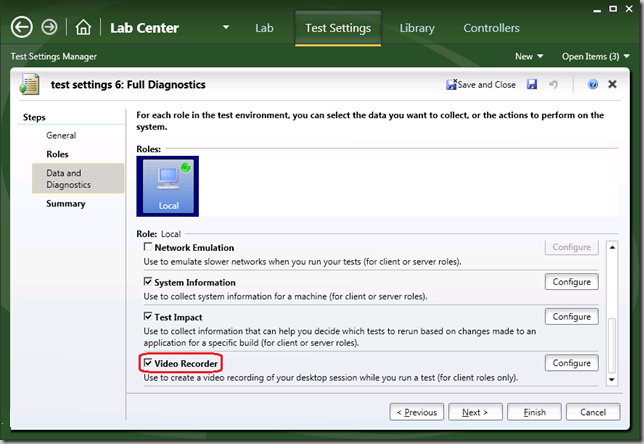Image resolution: width=644 pixels, height=444 pixels.
Task: Switch to the Test Settings tab
Action: (338, 28)
